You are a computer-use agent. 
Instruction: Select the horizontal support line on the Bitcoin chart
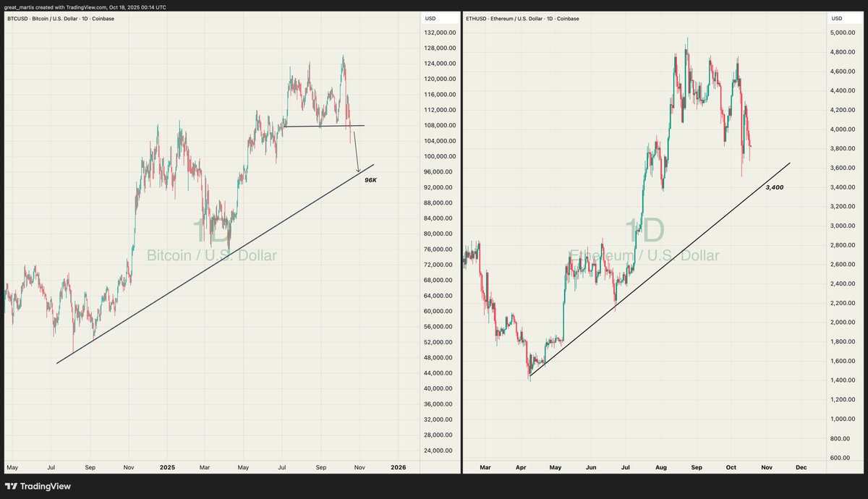324,127
